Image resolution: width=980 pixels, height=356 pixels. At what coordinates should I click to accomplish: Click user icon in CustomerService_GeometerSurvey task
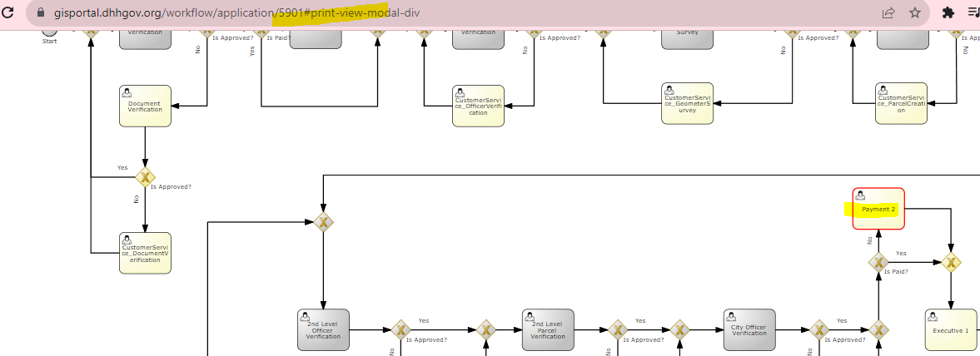coord(669,90)
